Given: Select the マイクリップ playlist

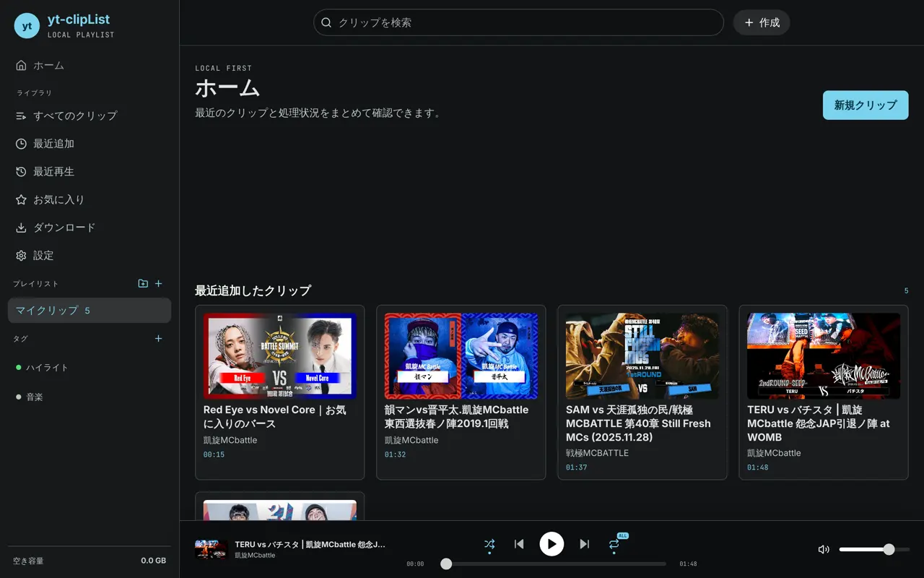Looking at the screenshot, I should pos(90,311).
